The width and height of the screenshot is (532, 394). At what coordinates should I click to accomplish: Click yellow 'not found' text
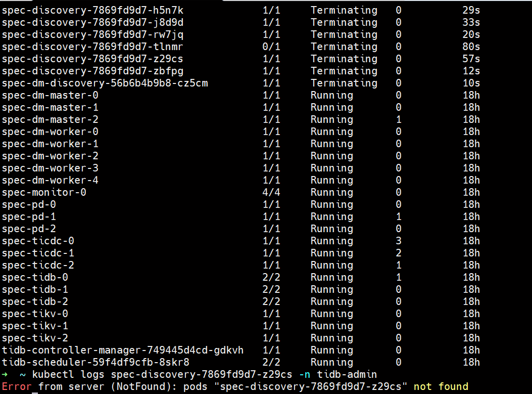pos(441,387)
